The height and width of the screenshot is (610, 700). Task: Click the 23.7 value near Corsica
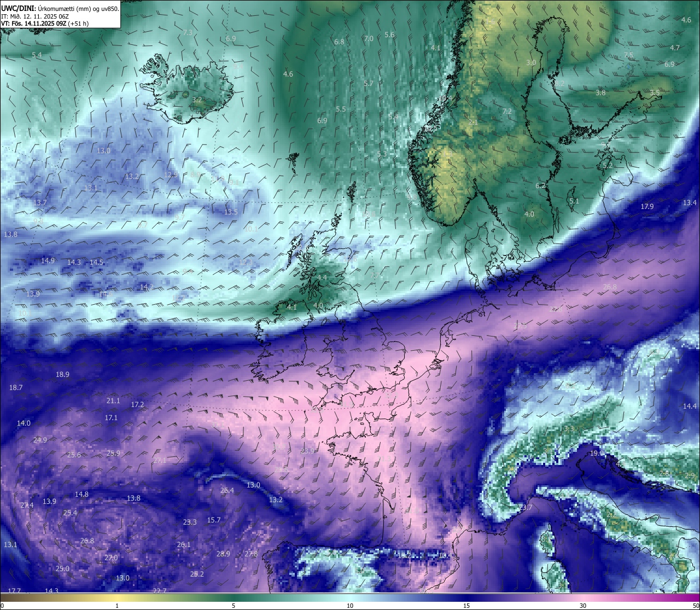[x=526, y=508]
